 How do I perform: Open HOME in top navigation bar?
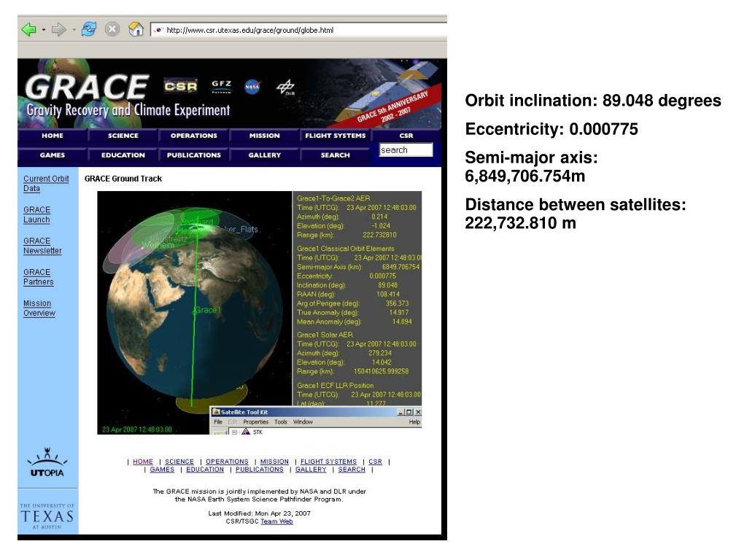53,136
